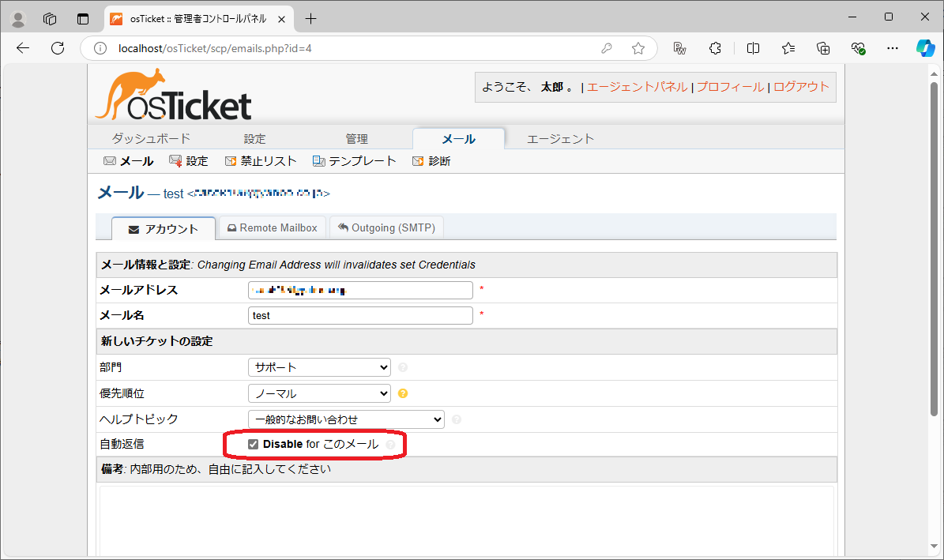Expand the ヘルプトピック dropdown

(348, 419)
